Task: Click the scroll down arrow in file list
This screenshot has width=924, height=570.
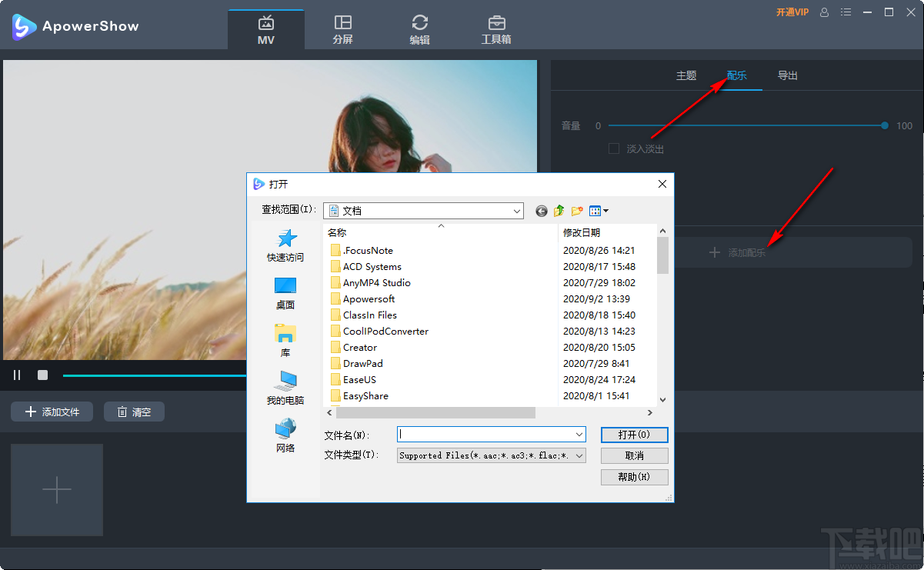Action: 663,400
